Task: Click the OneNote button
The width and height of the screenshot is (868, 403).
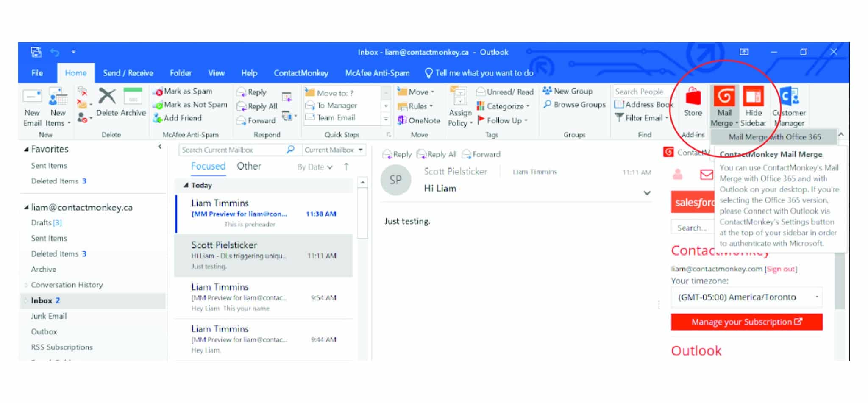Action: pyautogui.click(x=419, y=121)
